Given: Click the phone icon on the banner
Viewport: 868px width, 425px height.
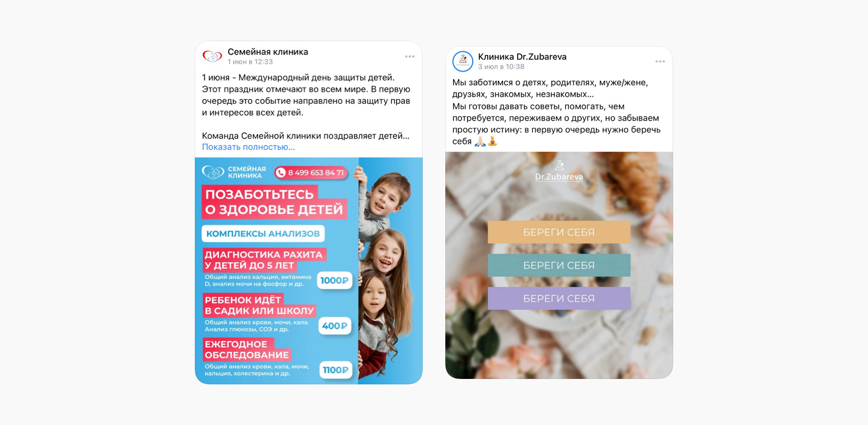Looking at the screenshot, I should coord(281,173).
